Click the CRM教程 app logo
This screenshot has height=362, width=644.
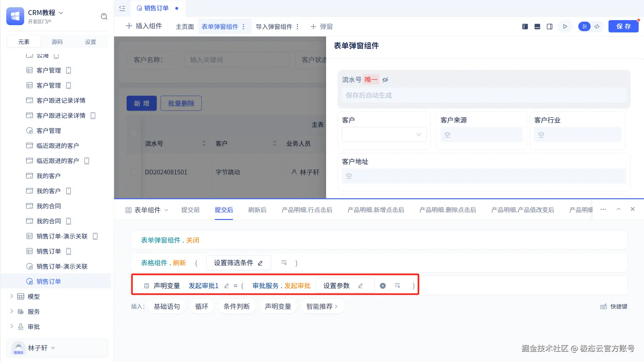point(15,16)
